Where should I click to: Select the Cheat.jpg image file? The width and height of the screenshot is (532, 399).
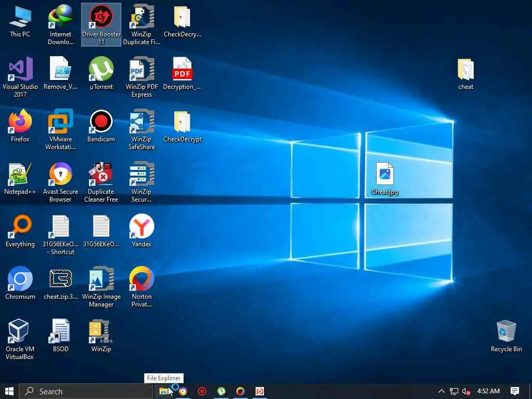(x=384, y=179)
